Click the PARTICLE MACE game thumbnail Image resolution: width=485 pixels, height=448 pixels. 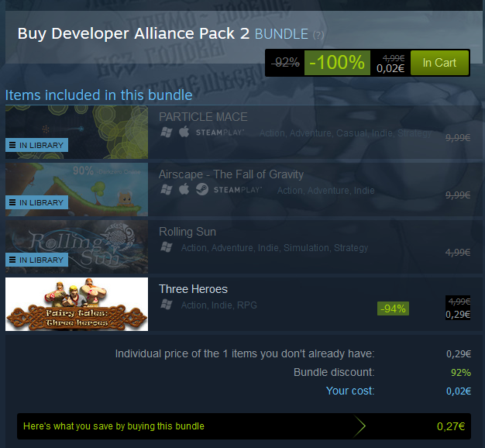tap(77, 132)
